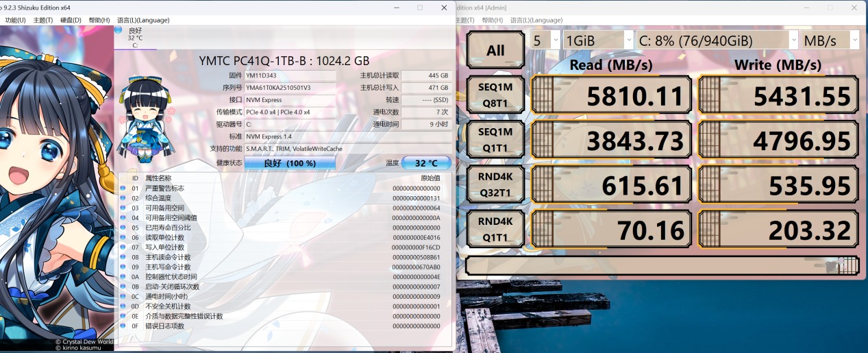
Task: Click the All button in CrystalDiskMark
Action: pyautogui.click(x=495, y=50)
